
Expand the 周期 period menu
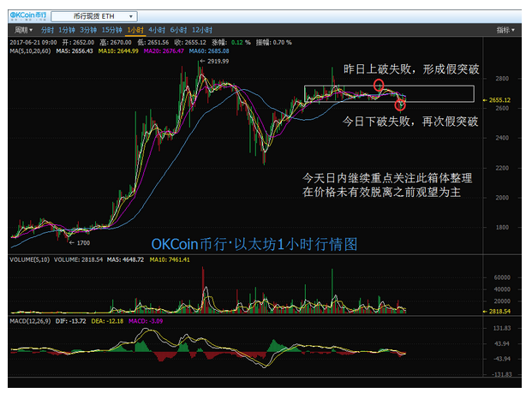22,29
